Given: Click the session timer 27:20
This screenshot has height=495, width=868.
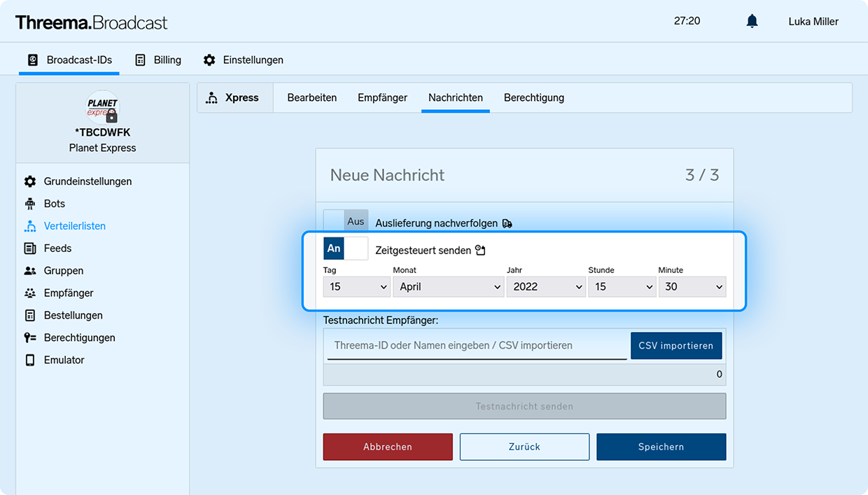Looking at the screenshot, I should coord(687,21).
